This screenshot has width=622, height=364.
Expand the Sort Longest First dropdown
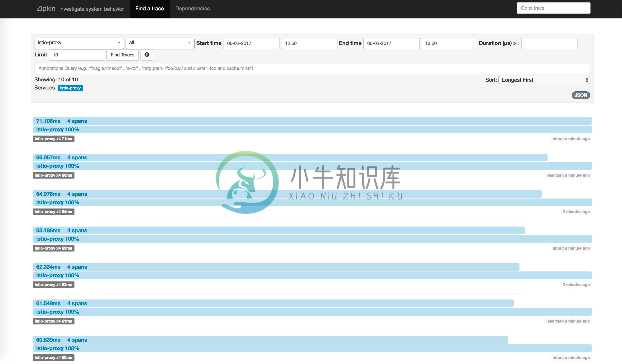[544, 80]
